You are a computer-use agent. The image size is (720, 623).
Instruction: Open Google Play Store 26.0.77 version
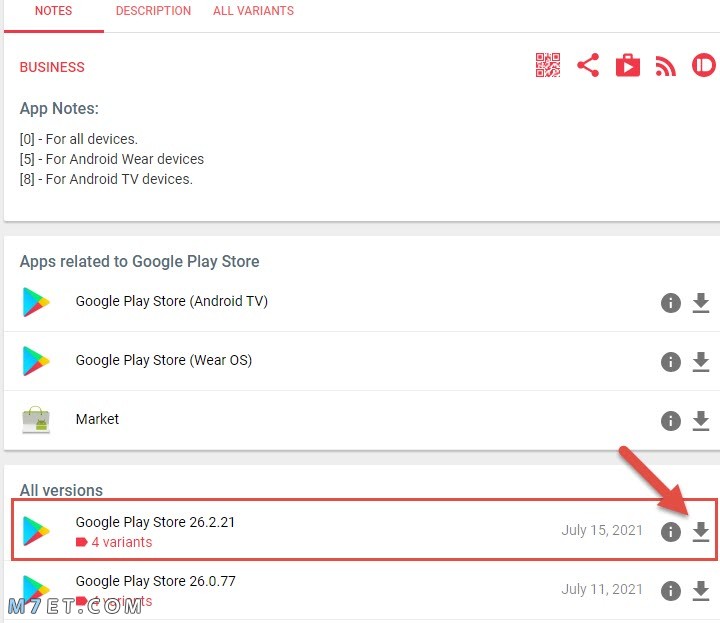point(156,581)
